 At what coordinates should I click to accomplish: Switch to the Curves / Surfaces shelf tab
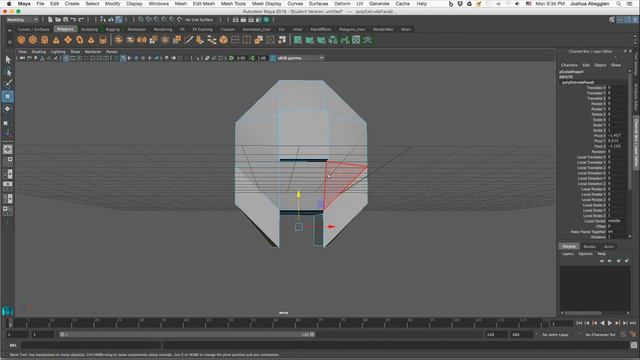[33, 29]
